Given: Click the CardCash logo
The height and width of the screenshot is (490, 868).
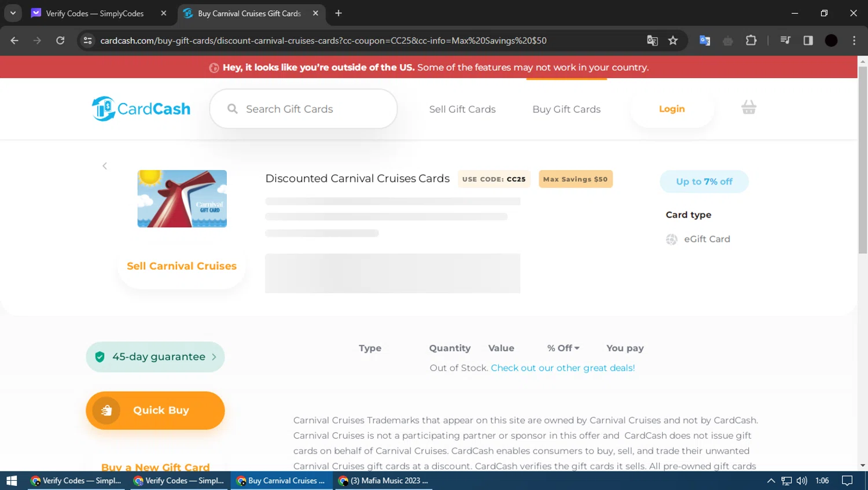Looking at the screenshot, I should pos(141,109).
